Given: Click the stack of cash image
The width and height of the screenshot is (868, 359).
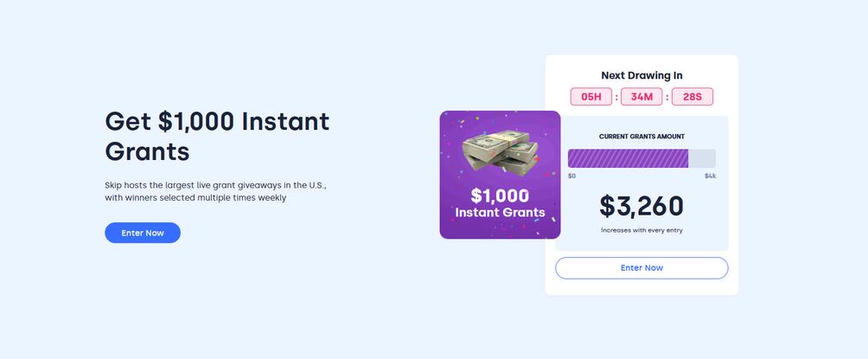Looking at the screenshot, I should coord(500,154).
